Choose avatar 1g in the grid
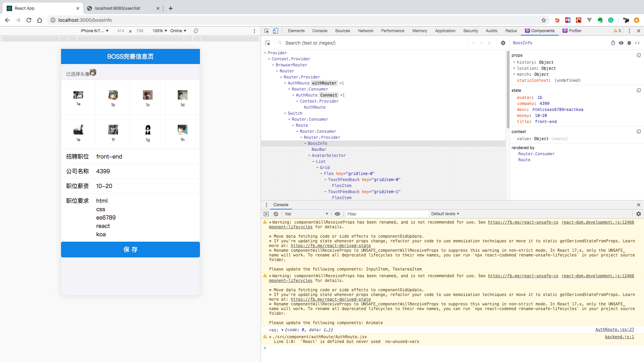Image resolution: width=644 pixels, height=362 pixels. pyautogui.click(x=148, y=130)
